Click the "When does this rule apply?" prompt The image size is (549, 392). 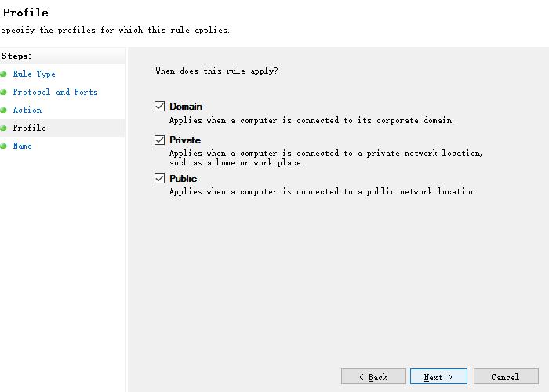click(216, 71)
